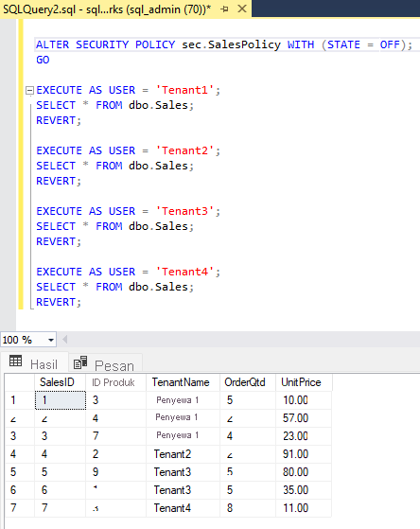Click Tenant3 cell in the 80.00 row
This screenshot has width=420, height=529.
(x=183, y=472)
